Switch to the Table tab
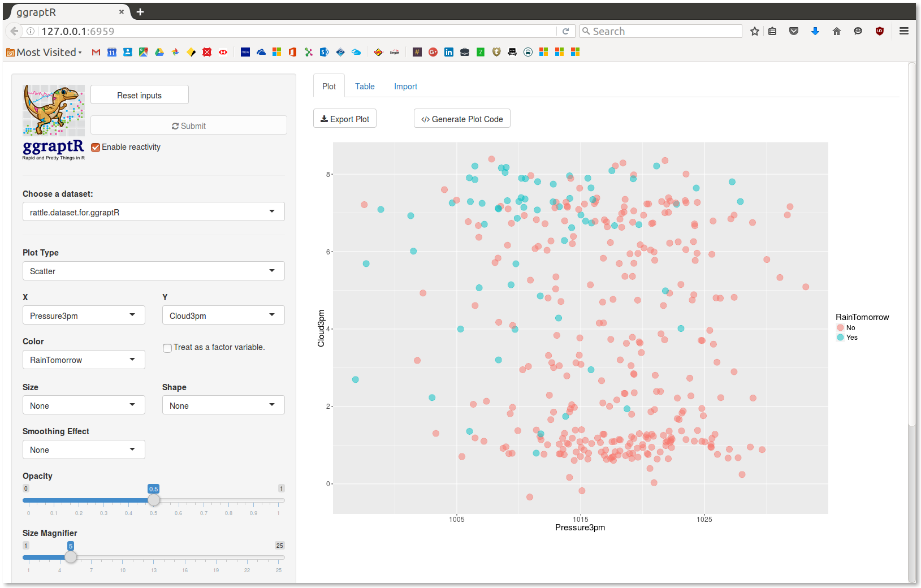Screen dimensions: 921x588 tap(365, 87)
